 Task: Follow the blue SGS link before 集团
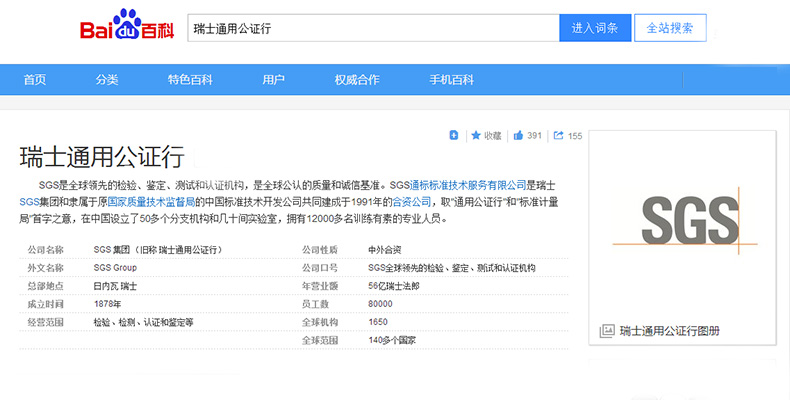click(29, 202)
